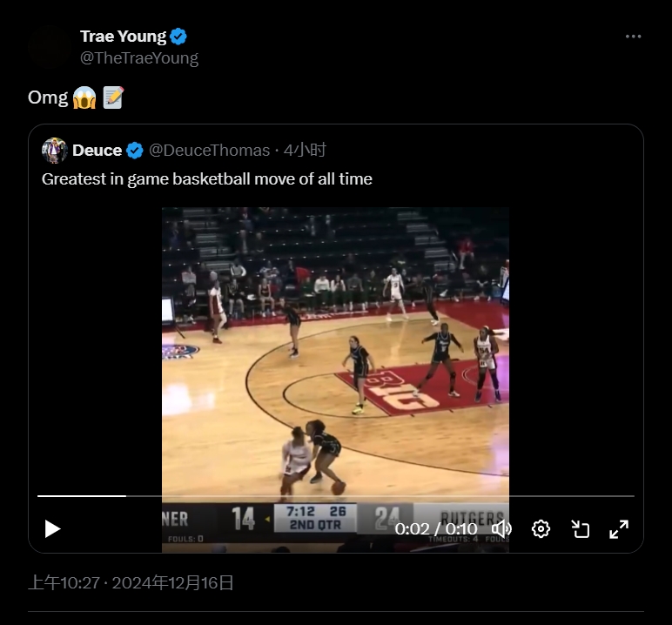The height and width of the screenshot is (625, 672).
Task: Seek along the video progress bar
Action: pyautogui.click(x=336, y=496)
